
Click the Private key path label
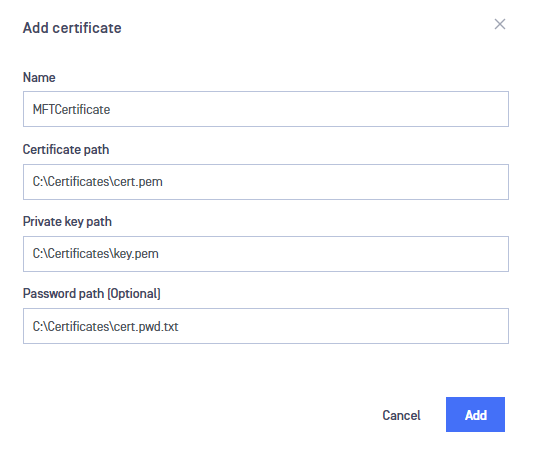tap(67, 222)
